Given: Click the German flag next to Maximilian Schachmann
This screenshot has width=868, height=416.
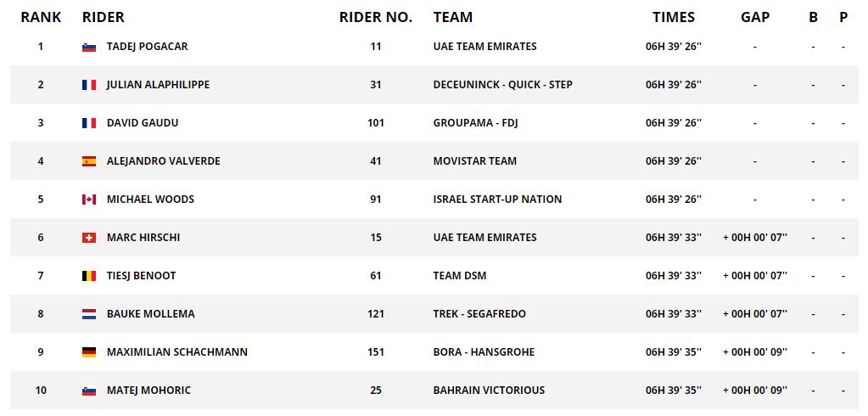Looking at the screenshot, I should click(x=89, y=352).
